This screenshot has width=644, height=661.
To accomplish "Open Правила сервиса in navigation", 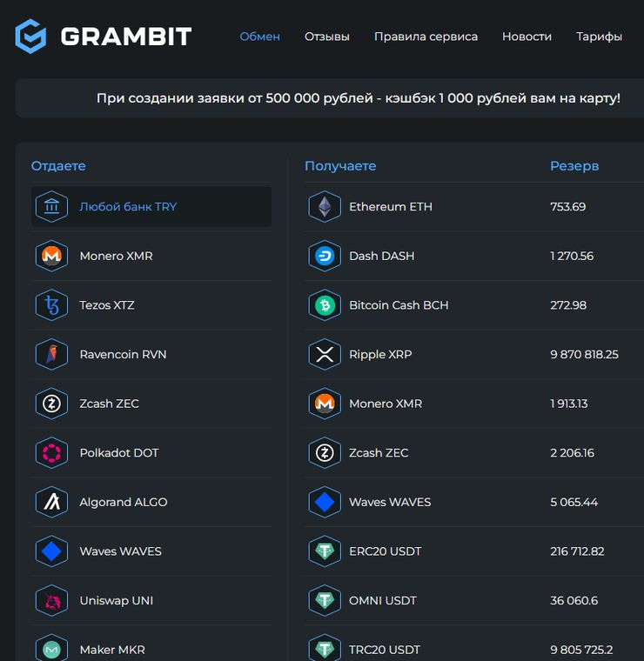I will [426, 37].
